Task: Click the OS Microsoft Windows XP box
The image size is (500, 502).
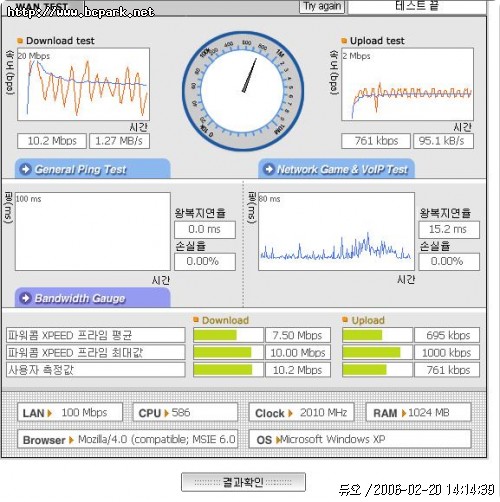Action: tap(360, 439)
